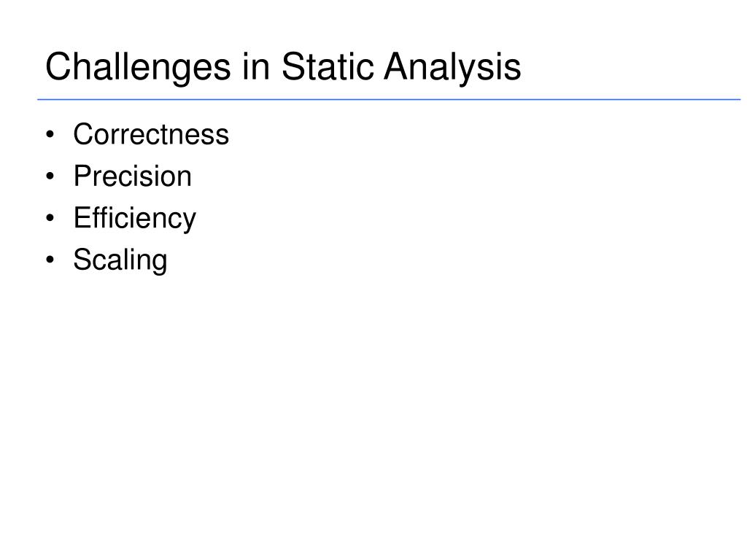
Task: Click the slide title Challenges in Static Analysis
Action: pyautogui.click(x=283, y=67)
